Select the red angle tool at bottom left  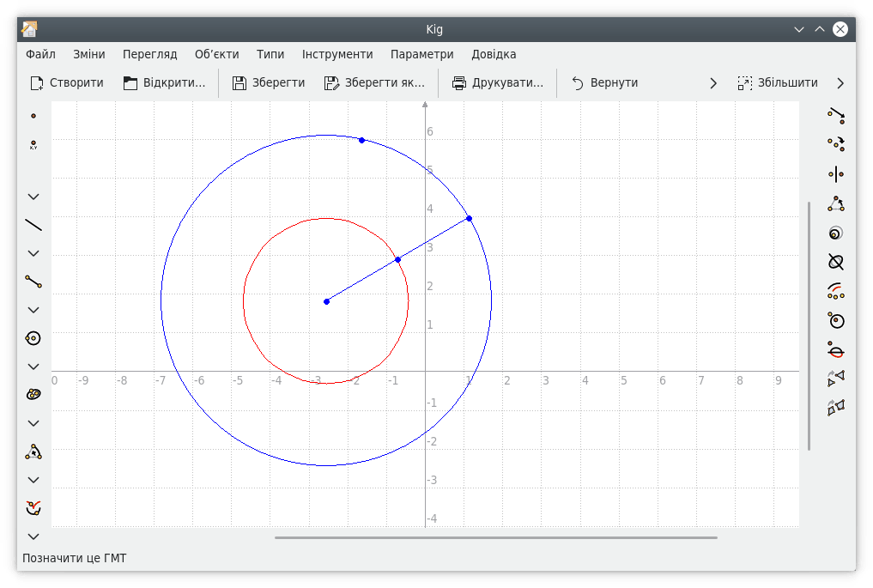[x=33, y=508]
